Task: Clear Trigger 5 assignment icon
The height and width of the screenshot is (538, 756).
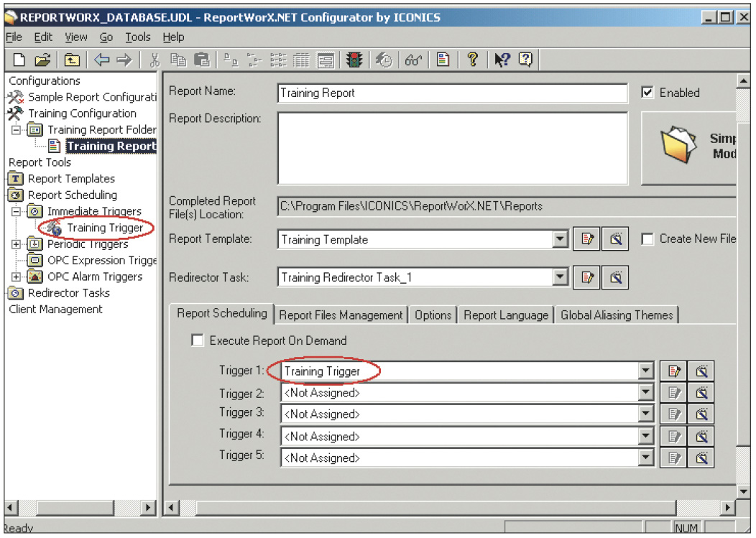Action: coord(701,458)
